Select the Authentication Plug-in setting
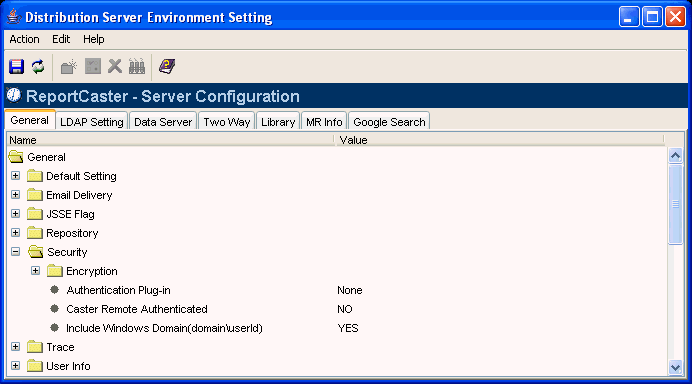This screenshot has height=384, width=692. [118, 290]
